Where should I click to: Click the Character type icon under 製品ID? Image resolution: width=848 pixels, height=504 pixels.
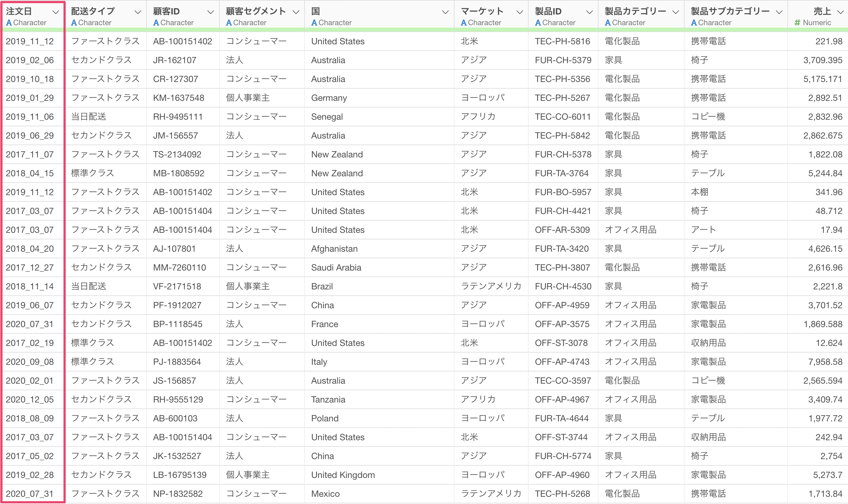pyautogui.click(x=538, y=23)
